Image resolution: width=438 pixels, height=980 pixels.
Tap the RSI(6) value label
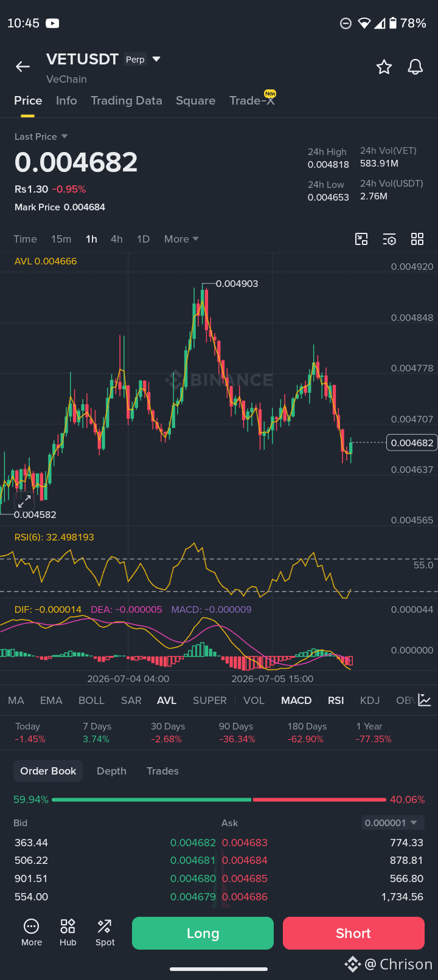54,537
